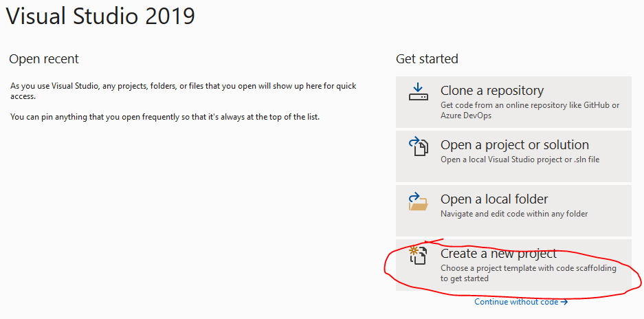Choose the Clone a repository tile title
Image resolution: width=644 pixels, height=319 pixels.
click(x=492, y=91)
